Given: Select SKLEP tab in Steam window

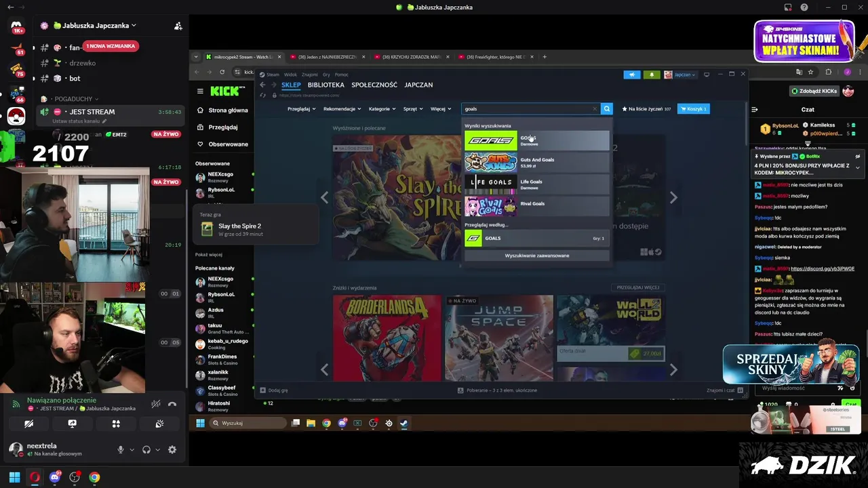Looking at the screenshot, I should click(x=291, y=85).
